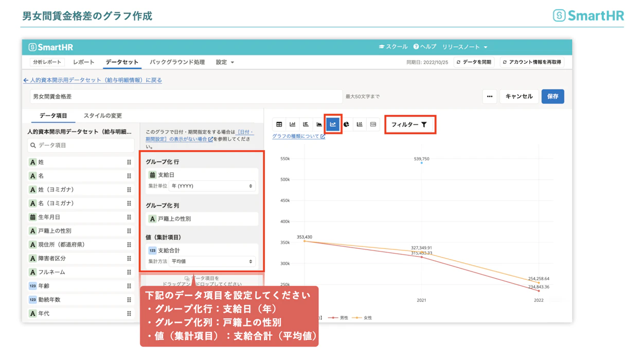The height and width of the screenshot is (362, 644).
Task: Open the フィルター button
Action: coord(409,124)
